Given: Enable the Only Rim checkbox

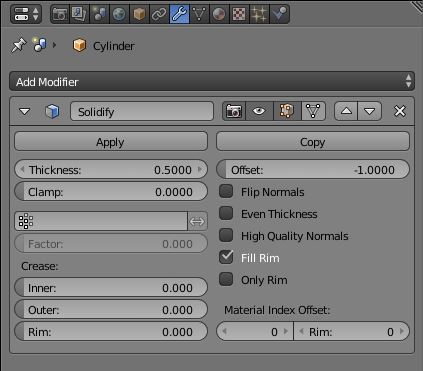Looking at the screenshot, I should coord(226,279).
